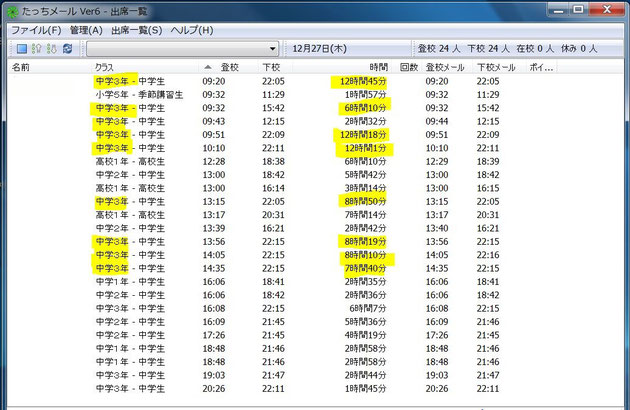Click the 下校メール 21:47 cell
630x410 pixels.
pyautogui.click(x=488, y=375)
